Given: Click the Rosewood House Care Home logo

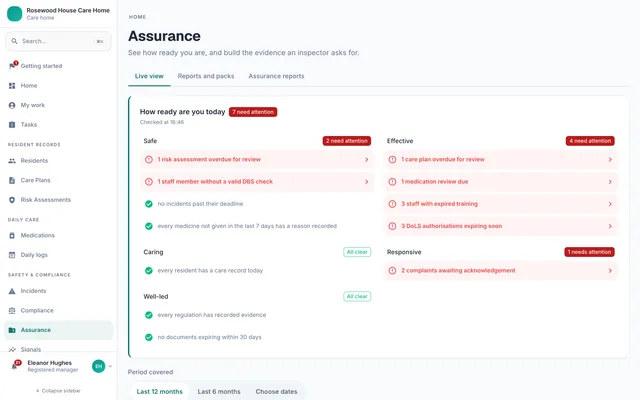Looking at the screenshot, I should pos(14,13).
